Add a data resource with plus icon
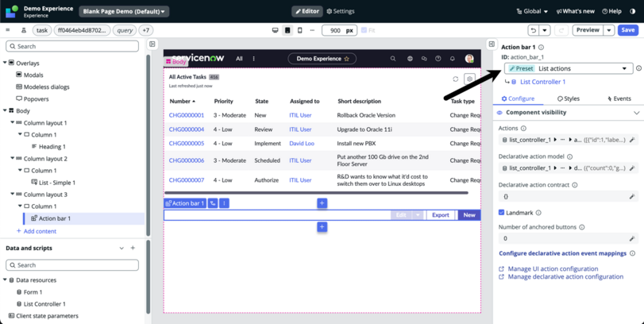The height and width of the screenshot is (324, 644). (x=133, y=248)
